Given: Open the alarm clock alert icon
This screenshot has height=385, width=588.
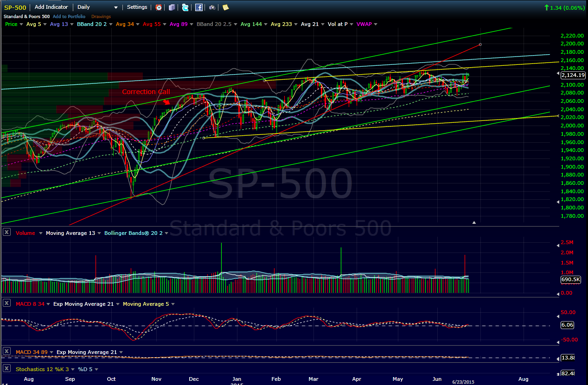Looking at the screenshot, I should pos(159,7).
